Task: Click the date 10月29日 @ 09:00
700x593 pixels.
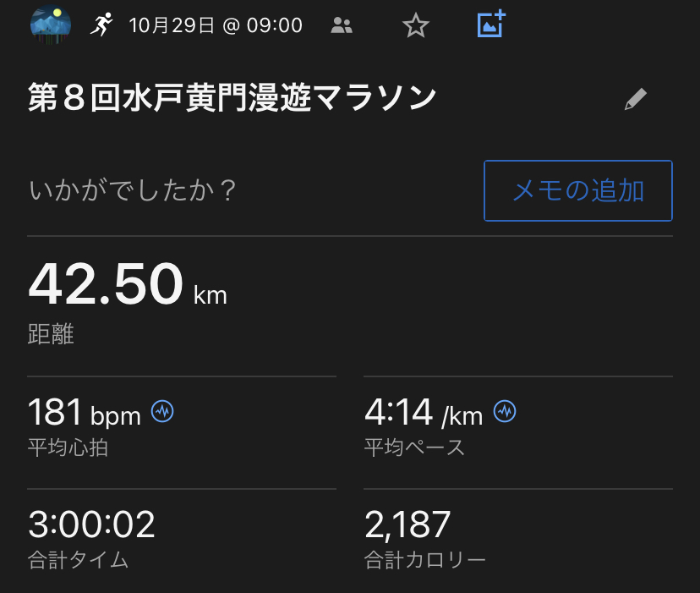Action: 216,25
